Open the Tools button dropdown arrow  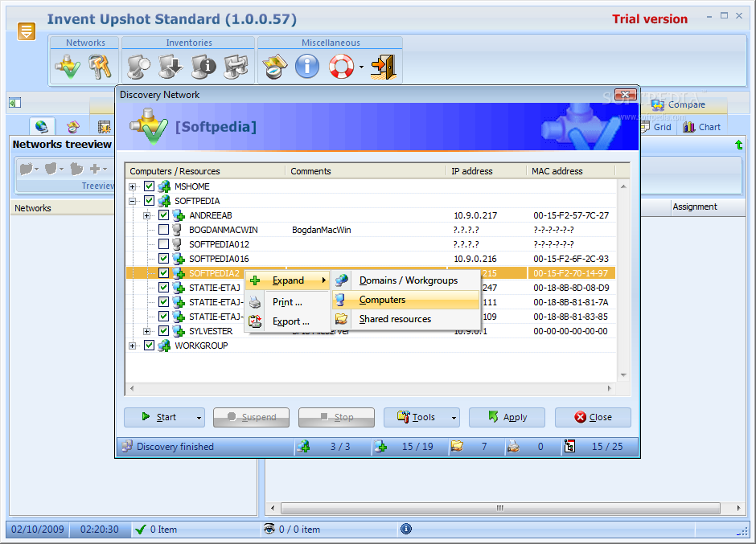point(454,418)
